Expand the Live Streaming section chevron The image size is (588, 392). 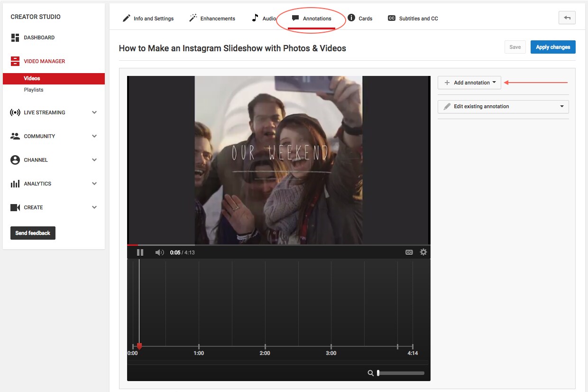(94, 112)
